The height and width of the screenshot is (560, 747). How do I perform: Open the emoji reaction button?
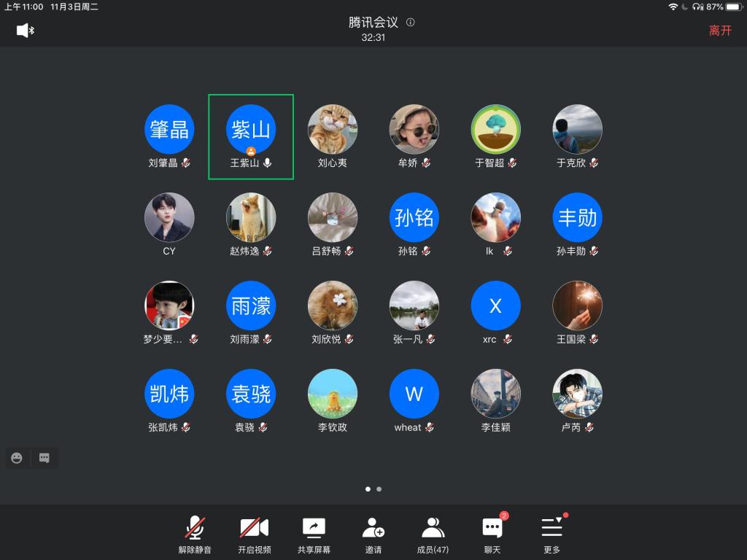[x=17, y=458]
